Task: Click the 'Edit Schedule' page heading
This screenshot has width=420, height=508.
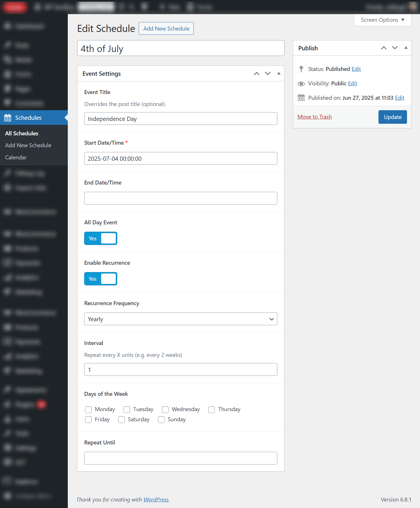Action: 106,29
